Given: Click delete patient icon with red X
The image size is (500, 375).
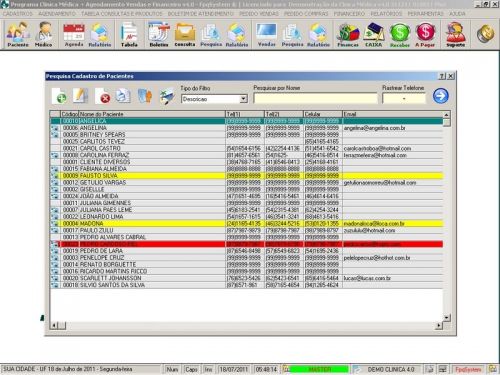Looking at the screenshot, I should [x=103, y=96].
